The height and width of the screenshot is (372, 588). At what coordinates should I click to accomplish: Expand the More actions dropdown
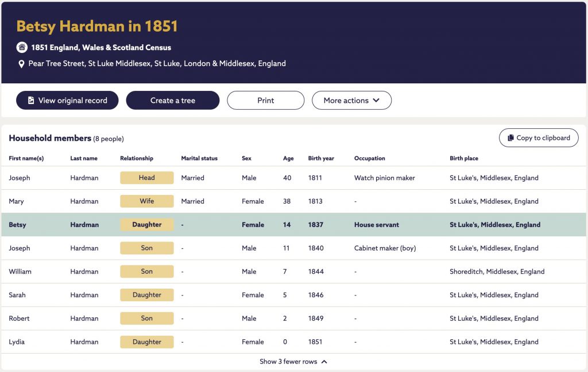[x=351, y=100]
